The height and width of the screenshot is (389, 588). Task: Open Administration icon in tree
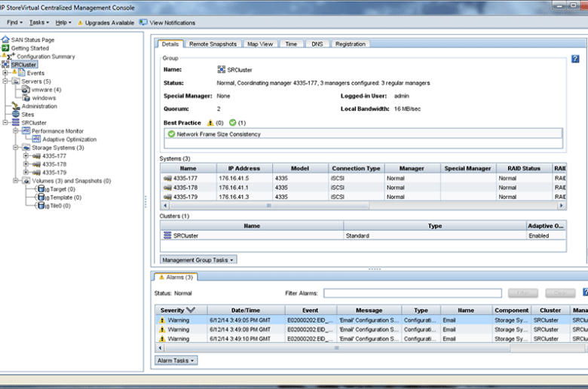pos(15,106)
